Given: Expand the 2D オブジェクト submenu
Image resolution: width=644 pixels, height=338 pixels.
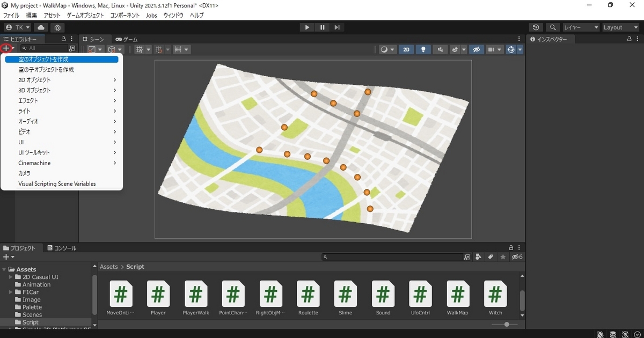Looking at the screenshot, I should (62, 80).
